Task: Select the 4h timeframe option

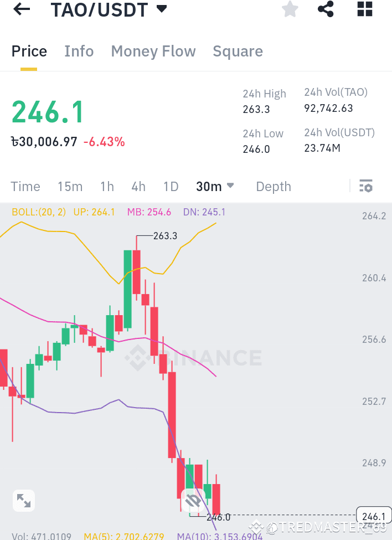Action: click(x=138, y=187)
